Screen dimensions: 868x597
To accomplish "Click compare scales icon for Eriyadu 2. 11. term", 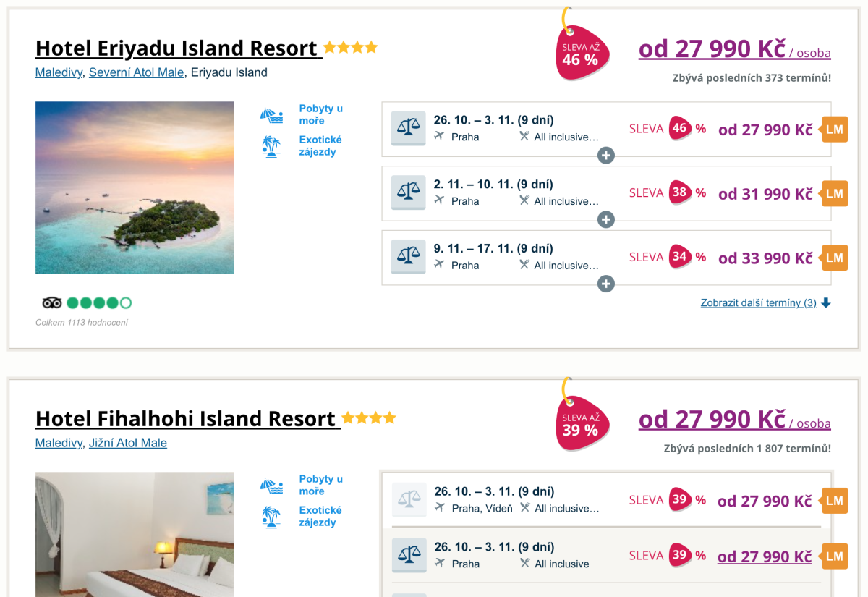I will coord(408,192).
